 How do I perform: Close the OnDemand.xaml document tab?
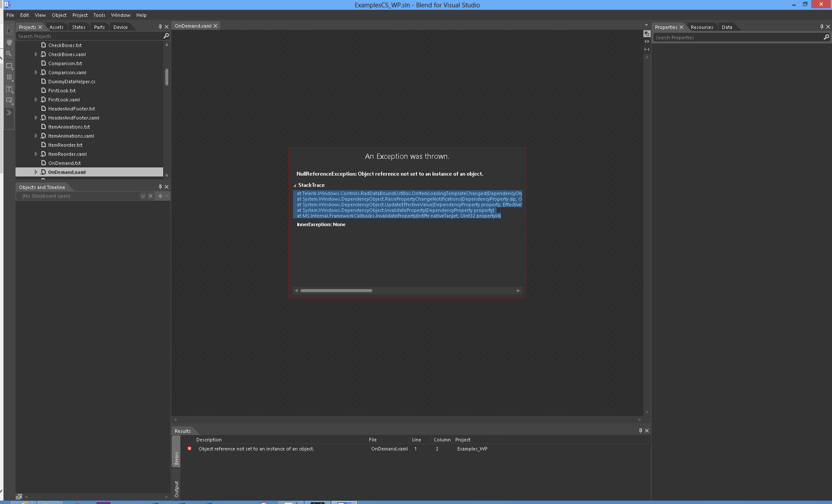215,26
